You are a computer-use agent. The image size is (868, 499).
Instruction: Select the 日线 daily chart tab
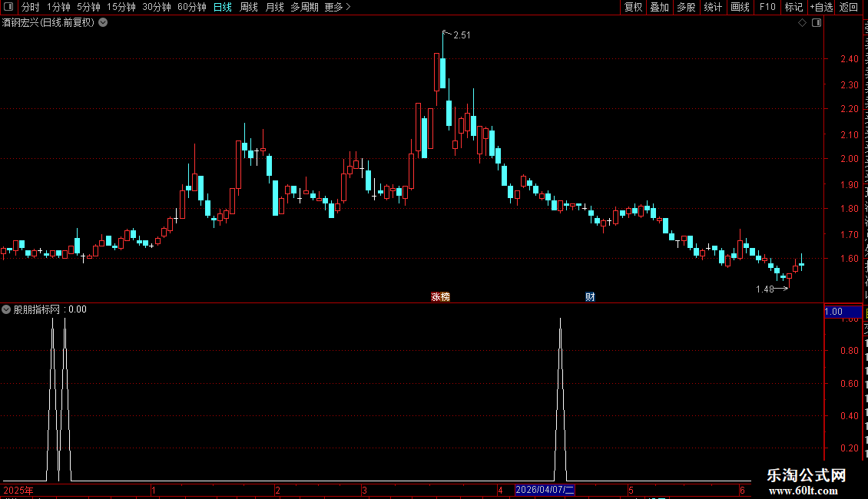point(223,7)
